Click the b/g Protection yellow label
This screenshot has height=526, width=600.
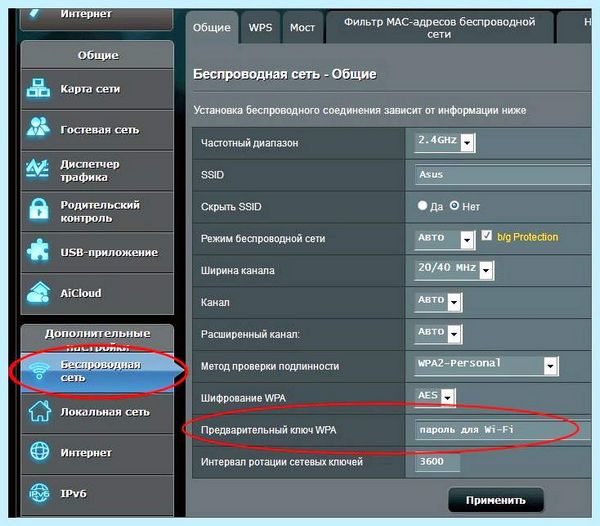tap(528, 237)
